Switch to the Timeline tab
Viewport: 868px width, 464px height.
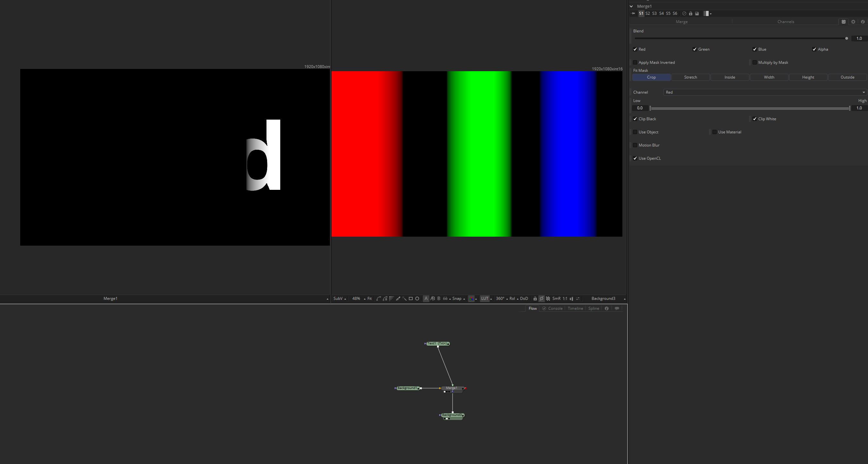(x=575, y=308)
